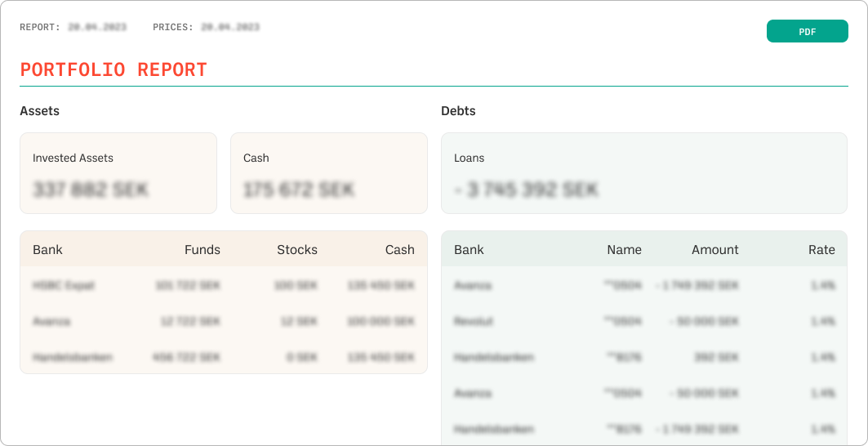The height and width of the screenshot is (446, 868).
Task: Click the Debts section heading
Action: point(458,110)
